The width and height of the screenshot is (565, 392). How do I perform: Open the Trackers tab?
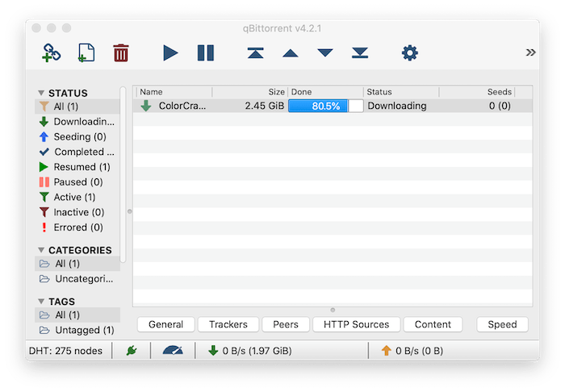(x=228, y=325)
